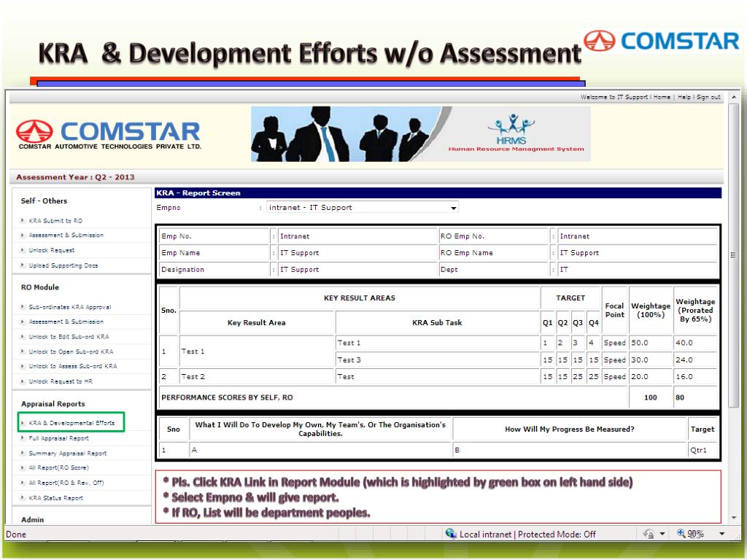Click the 'Done' status bar text

(x=16, y=534)
